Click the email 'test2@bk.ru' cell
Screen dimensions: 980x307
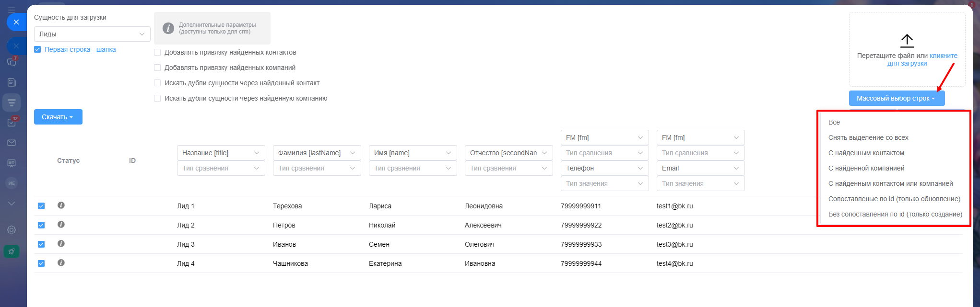point(675,225)
